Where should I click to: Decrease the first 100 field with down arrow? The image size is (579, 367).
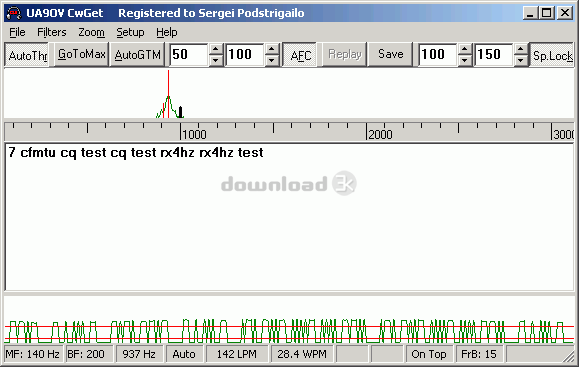tap(272, 60)
